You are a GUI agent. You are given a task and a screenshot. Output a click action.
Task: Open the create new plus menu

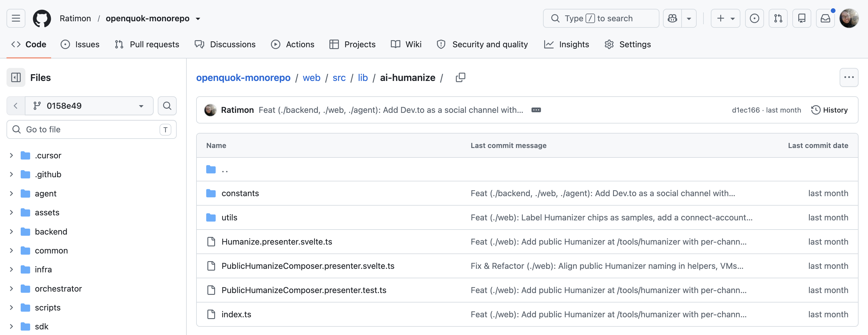pyautogui.click(x=726, y=18)
